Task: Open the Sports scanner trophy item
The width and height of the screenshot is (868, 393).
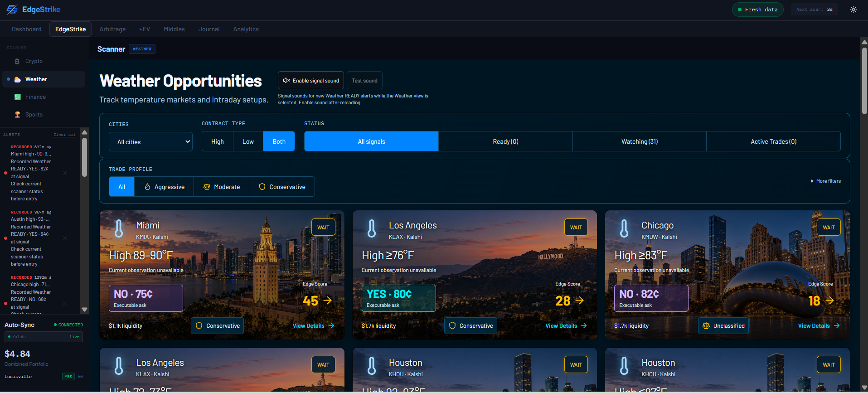Action: pos(44,115)
